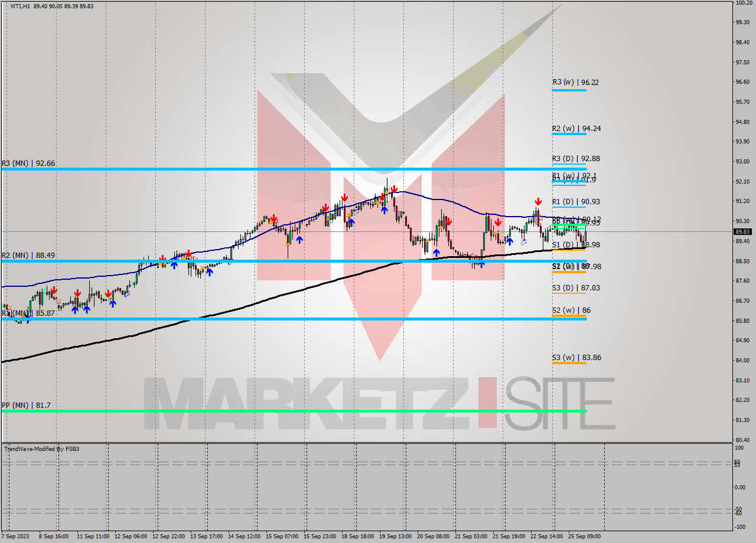Screen dimensions: 756x543
Task: Click the 80.40 price scale value
Action: (x=743, y=440)
